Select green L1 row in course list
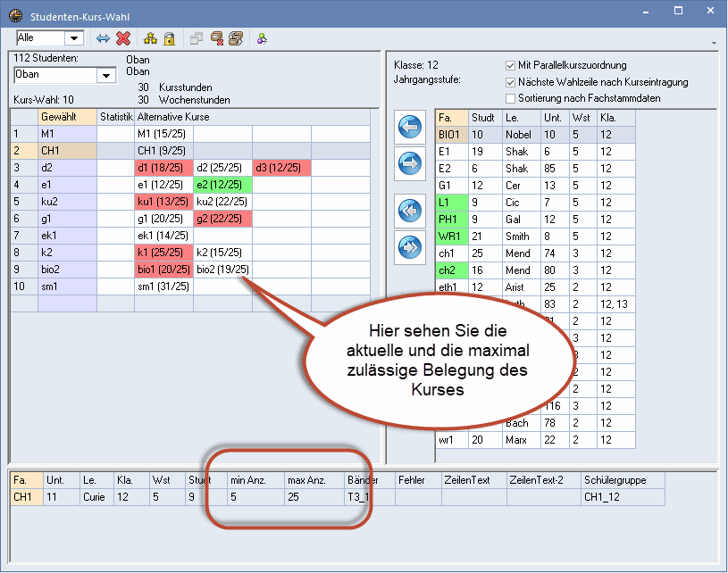728x573 pixels. click(x=535, y=203)
